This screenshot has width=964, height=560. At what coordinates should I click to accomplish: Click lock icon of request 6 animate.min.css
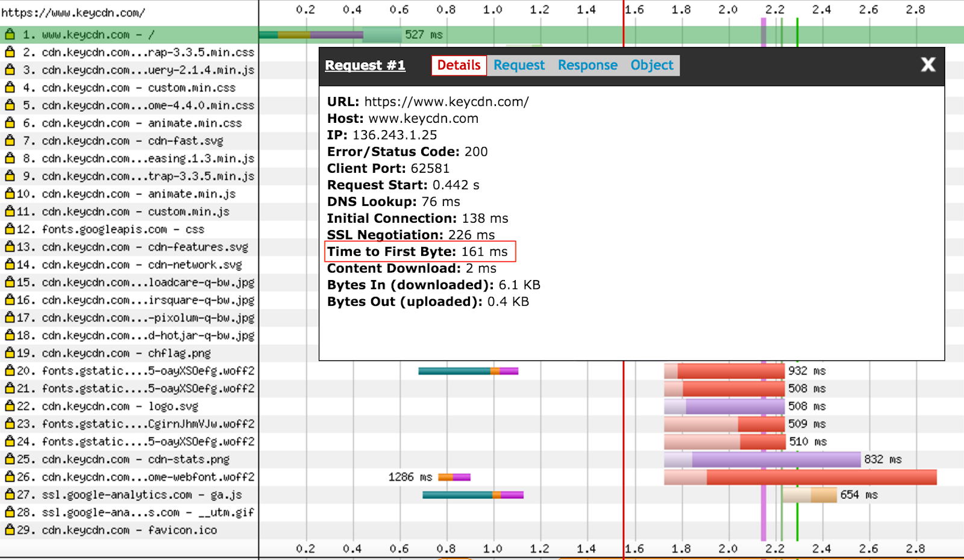(x=10, y=123)
